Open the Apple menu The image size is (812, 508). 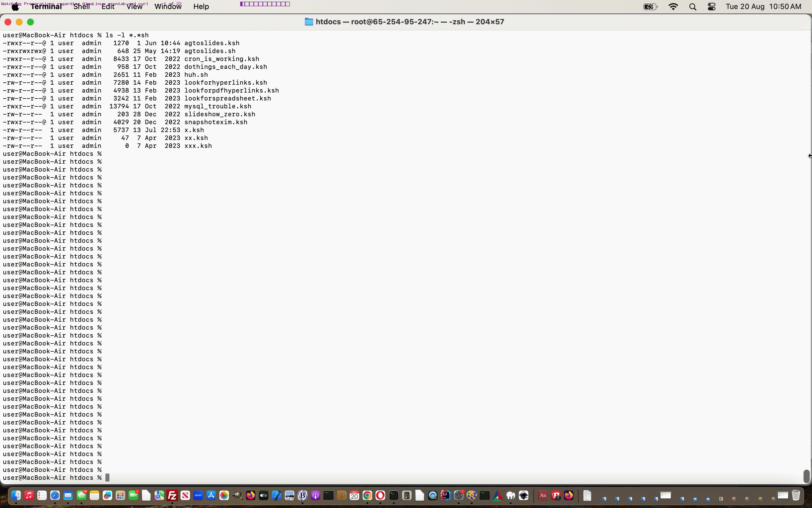(x=15, y=7)
